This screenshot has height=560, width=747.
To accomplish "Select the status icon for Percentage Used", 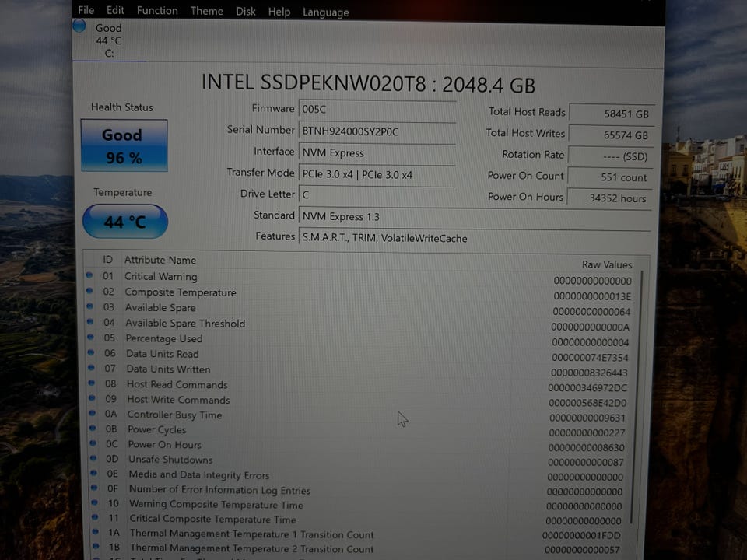I will tap(90, 338).
